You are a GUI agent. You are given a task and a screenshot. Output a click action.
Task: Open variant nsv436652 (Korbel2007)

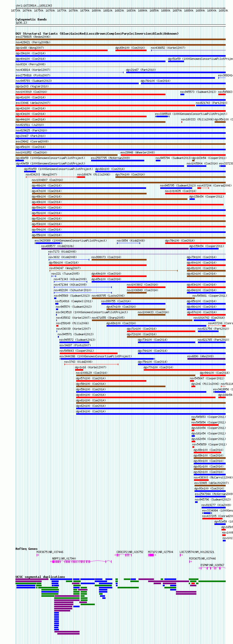[168, 48]
